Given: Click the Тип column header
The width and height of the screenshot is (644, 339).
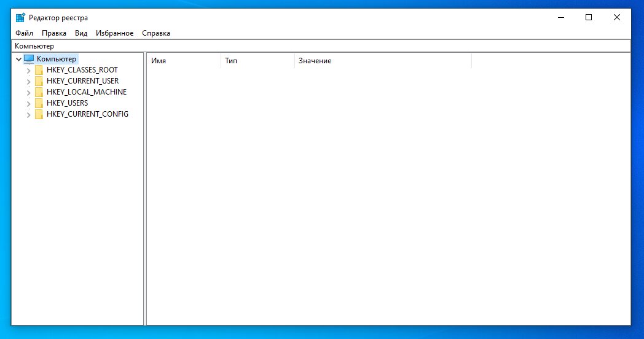Looking at the screenshot, I should click(257, 61).
